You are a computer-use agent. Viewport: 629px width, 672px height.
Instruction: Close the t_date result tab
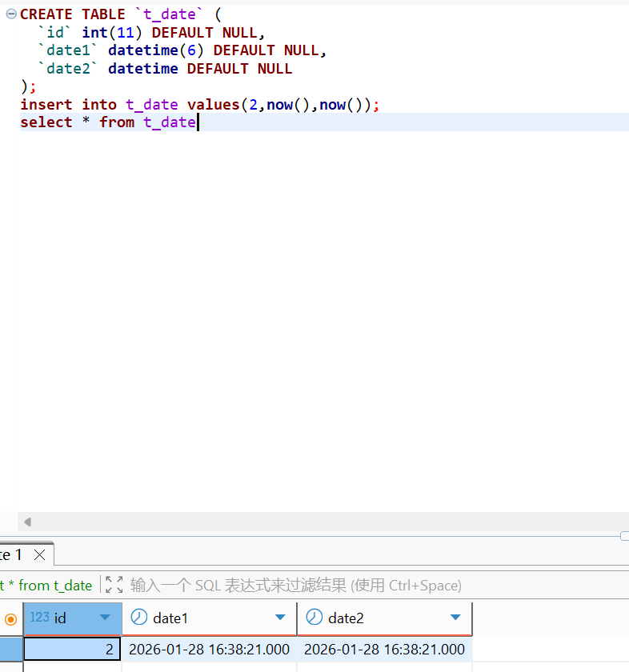coord(39,555)
